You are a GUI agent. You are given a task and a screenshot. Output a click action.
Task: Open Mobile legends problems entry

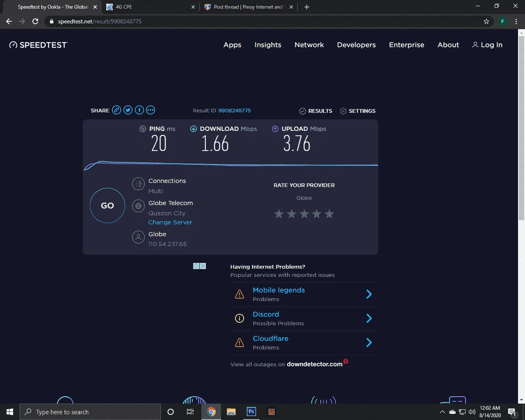304,294
